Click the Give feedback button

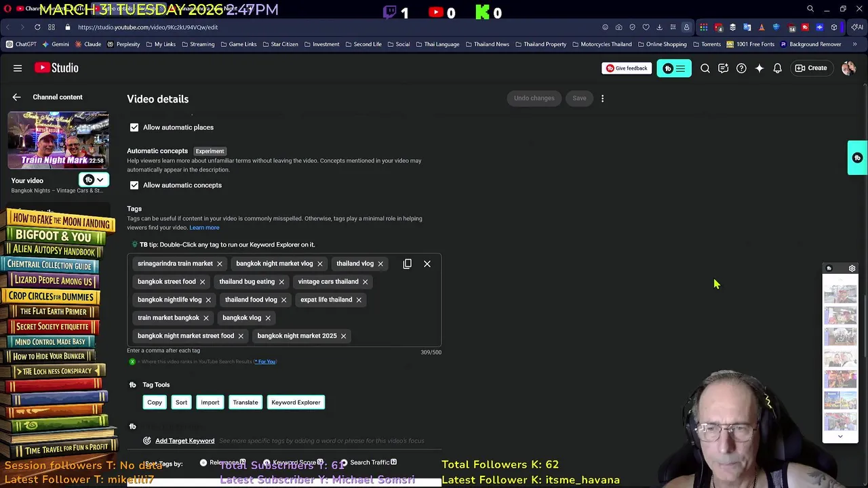626,68
